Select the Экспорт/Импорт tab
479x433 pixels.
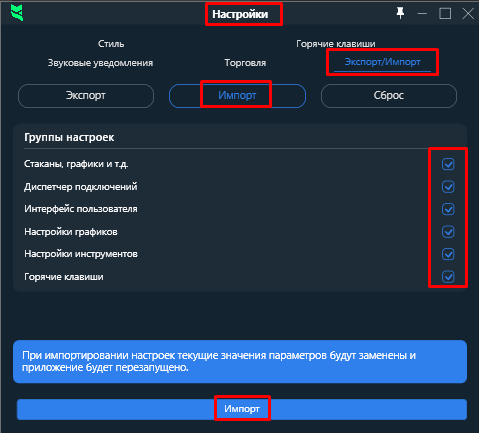pos(382,62)
